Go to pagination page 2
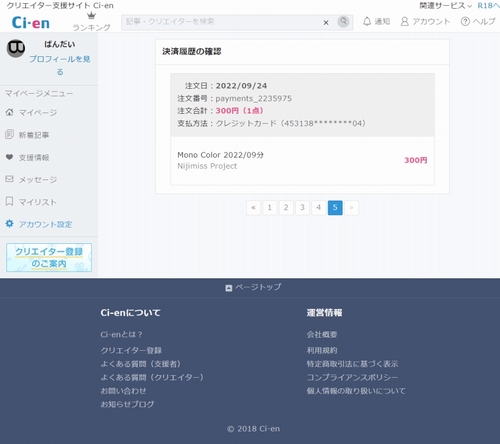500x444 pixels. tap(286, 208)
